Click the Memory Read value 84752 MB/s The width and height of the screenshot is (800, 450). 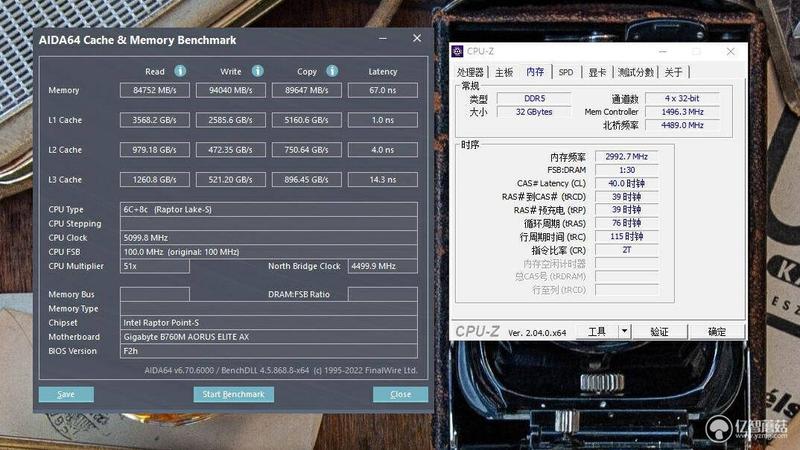(155, 90)
